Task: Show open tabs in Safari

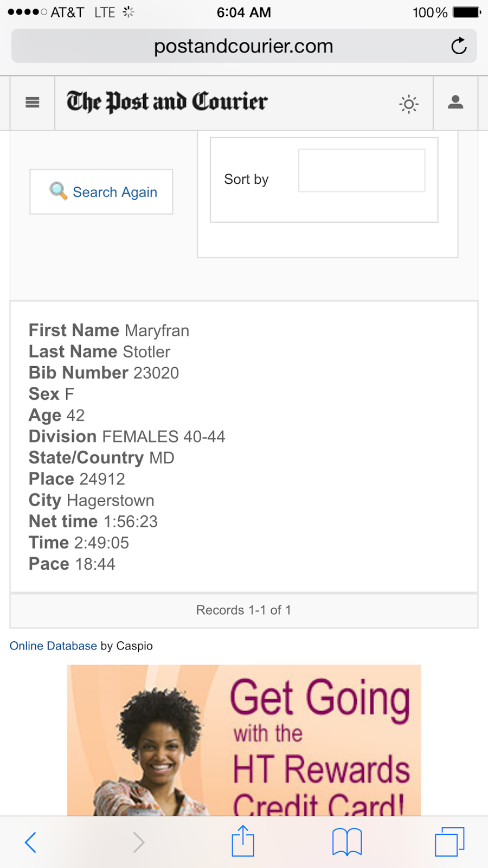Action: point(450,841)
